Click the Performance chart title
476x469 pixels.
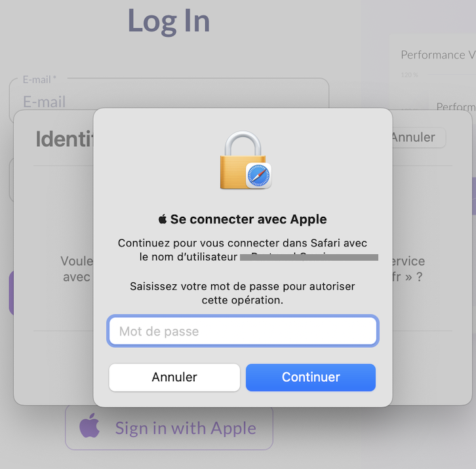tap(437, 55)
